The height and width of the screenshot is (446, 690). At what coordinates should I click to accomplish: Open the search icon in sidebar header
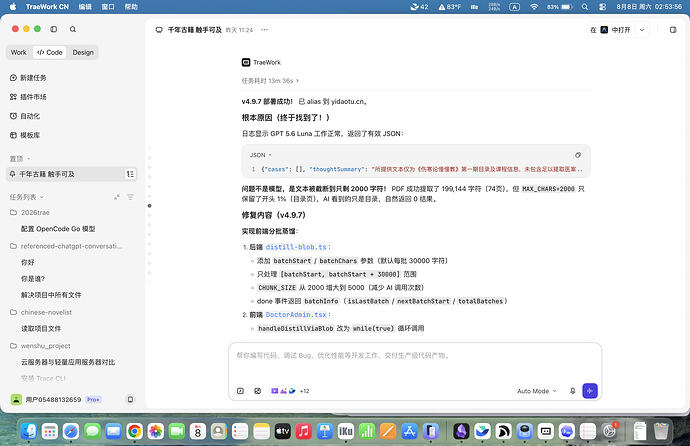pos(73,29)
